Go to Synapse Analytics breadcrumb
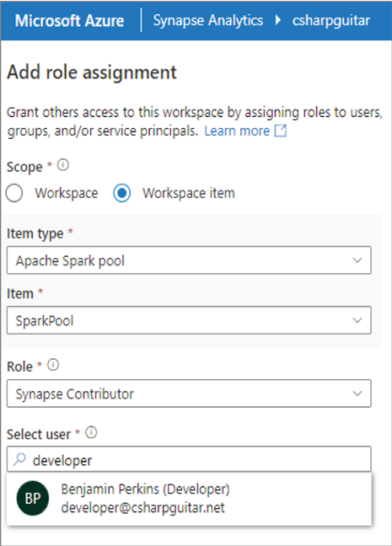Image resolution: width=392 pixels, height=546 pixels. [208, 20]
